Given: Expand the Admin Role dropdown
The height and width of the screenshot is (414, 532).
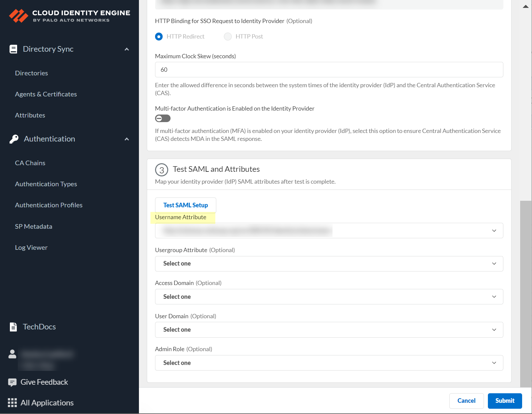Looking at the screenshot, I should tap(329, 363).
